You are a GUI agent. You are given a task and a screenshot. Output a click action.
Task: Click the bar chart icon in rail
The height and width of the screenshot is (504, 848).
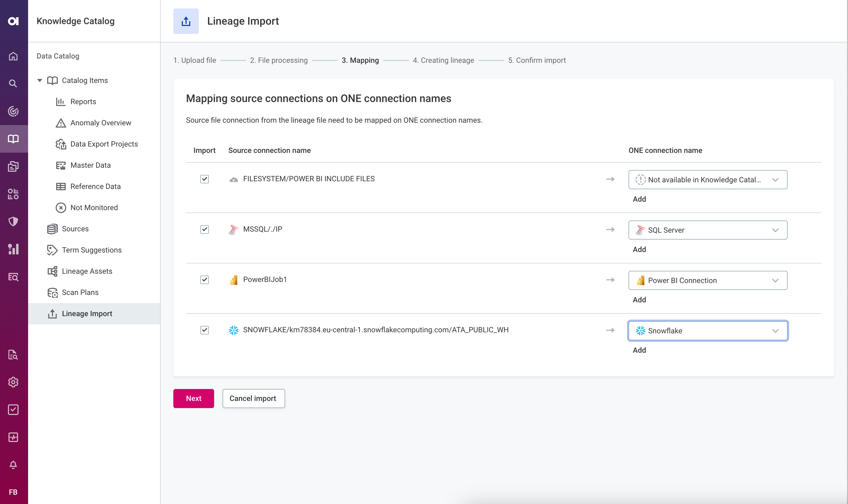coord(13,249)
